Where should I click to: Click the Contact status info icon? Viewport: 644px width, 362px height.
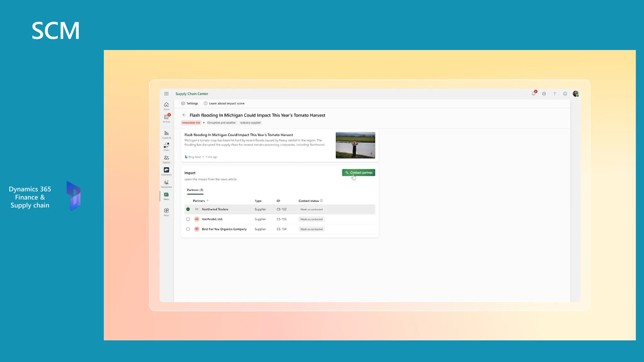[321, 200]
